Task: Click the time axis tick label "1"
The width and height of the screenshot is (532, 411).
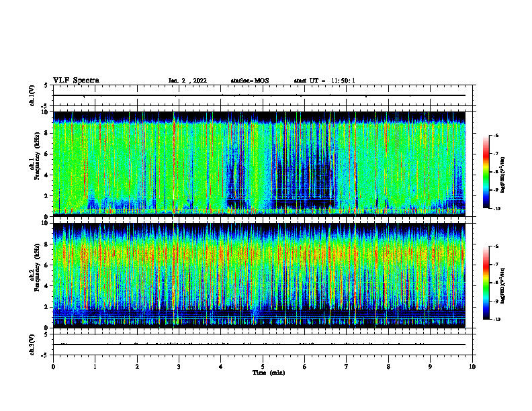Action: click(95, 367)
